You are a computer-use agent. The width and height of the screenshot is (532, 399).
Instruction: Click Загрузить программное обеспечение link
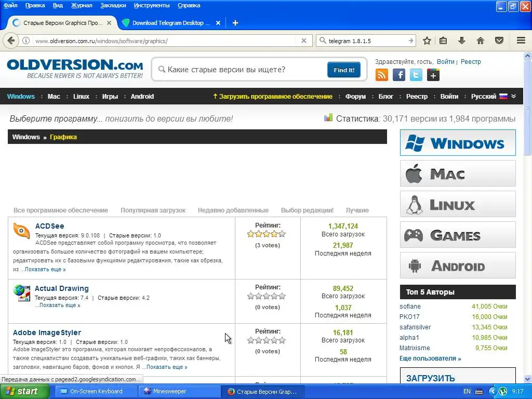[x=273, y=96]
